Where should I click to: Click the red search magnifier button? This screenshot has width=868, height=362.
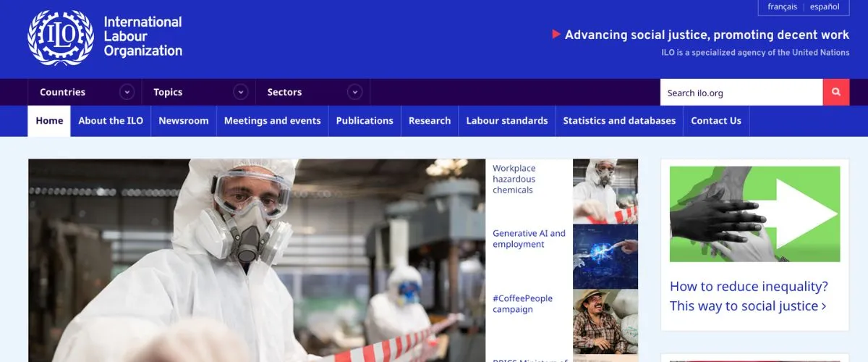[836, 93]
